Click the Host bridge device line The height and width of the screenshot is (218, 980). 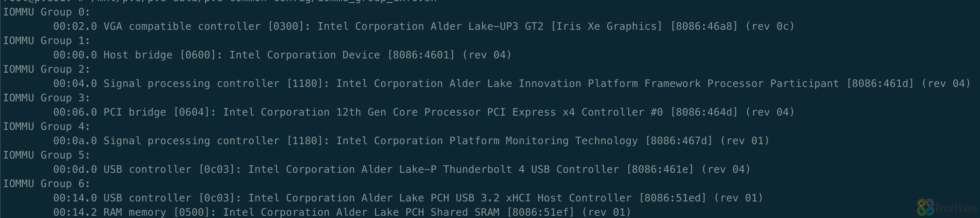tap(282, 55)
